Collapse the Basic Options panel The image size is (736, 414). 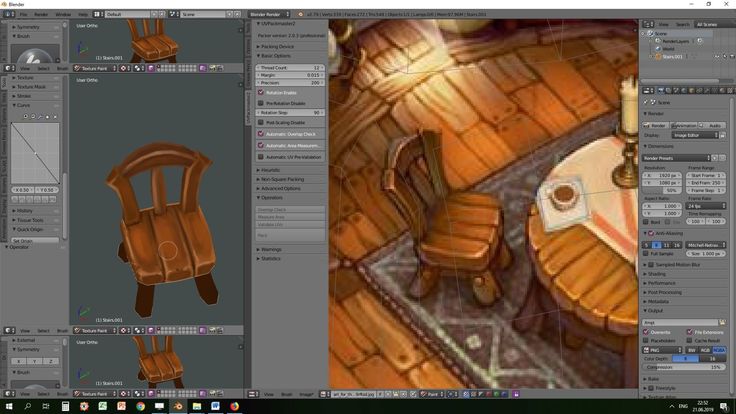(275, 55)
